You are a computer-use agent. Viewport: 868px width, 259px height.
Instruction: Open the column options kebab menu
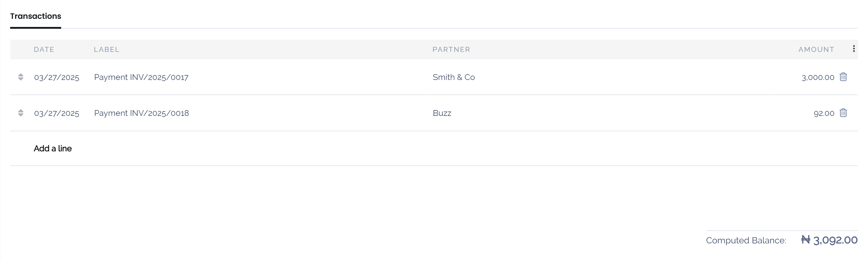coord(854,49)
